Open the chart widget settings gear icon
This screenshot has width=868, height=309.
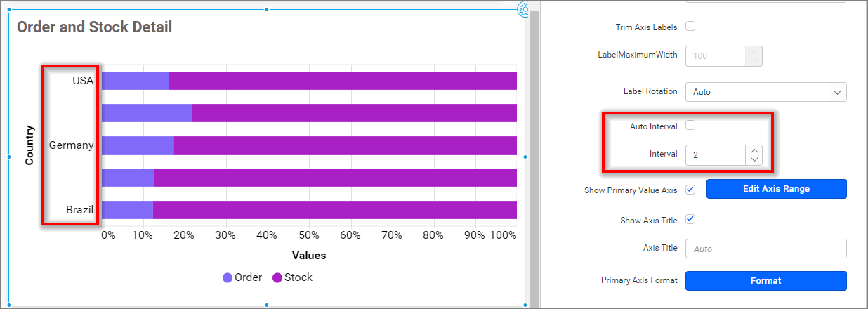point(524,9)
